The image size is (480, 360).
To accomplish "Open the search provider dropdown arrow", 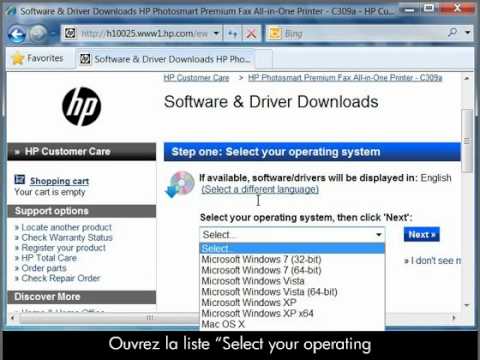I will (x=467, y=33).
